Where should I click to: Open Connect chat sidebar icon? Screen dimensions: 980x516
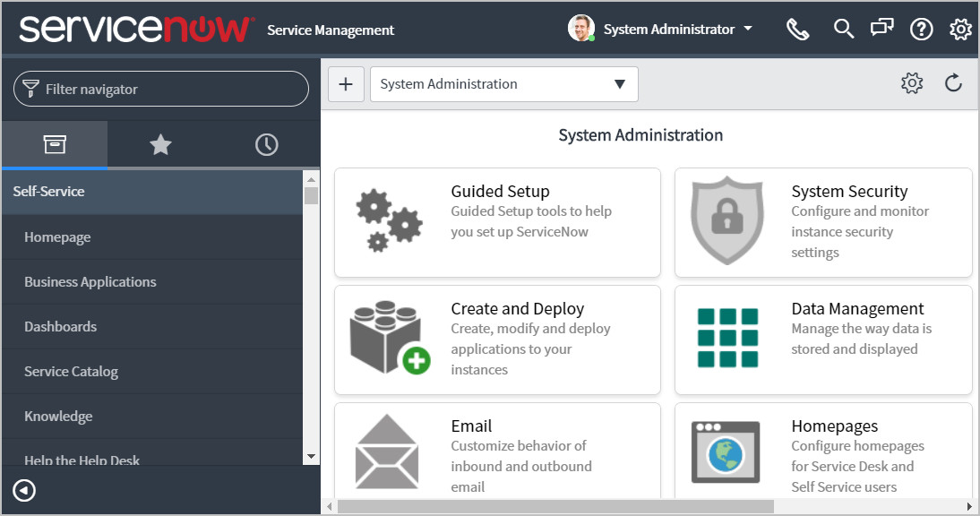click(881, 30)
